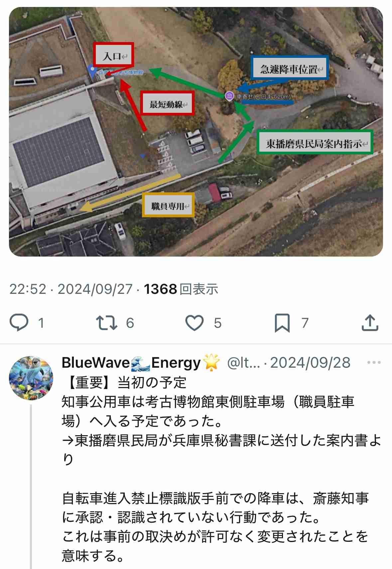Open the annotated aerial map image
This screenshot has height=569, width=392.
pyautogui.click(x=196, y=132)
